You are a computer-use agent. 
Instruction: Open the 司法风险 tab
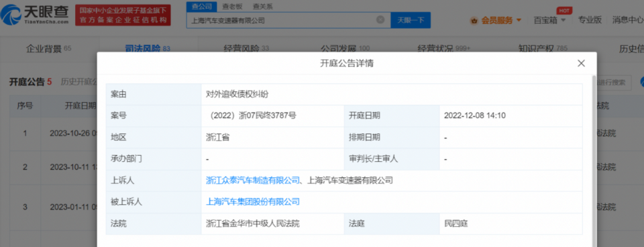coord(147,48)
